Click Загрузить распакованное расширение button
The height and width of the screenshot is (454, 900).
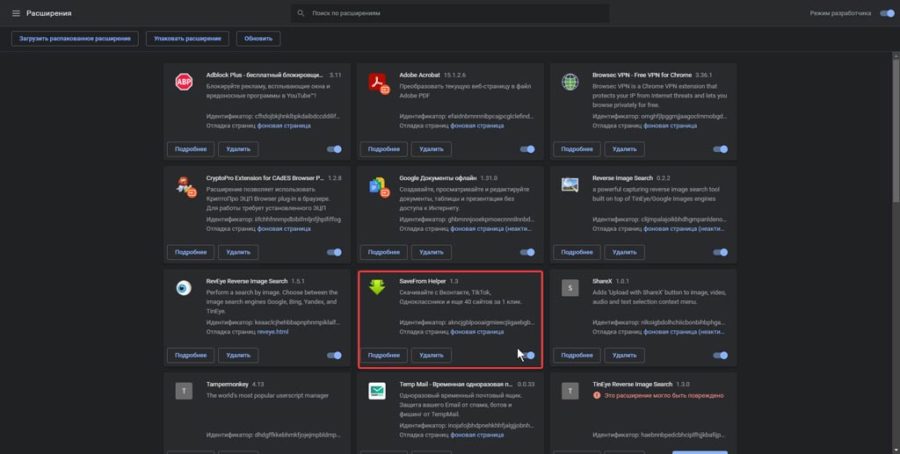(75, 39)
